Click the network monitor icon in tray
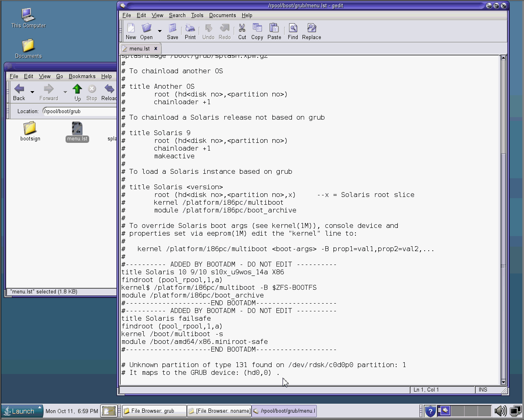The width and height of the screenshot is (524, 420). point(516,411)
